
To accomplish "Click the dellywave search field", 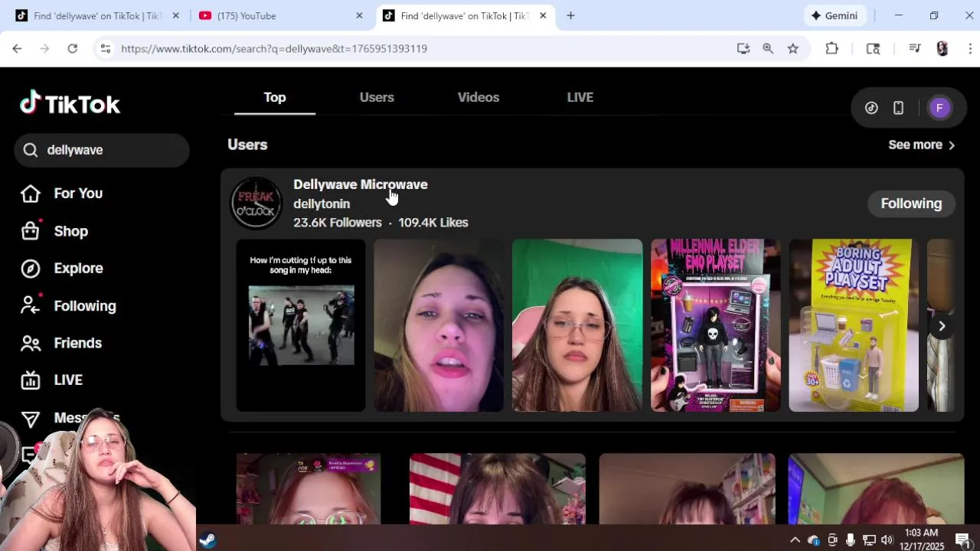I will pyautogui.click(x=102, y=150).
